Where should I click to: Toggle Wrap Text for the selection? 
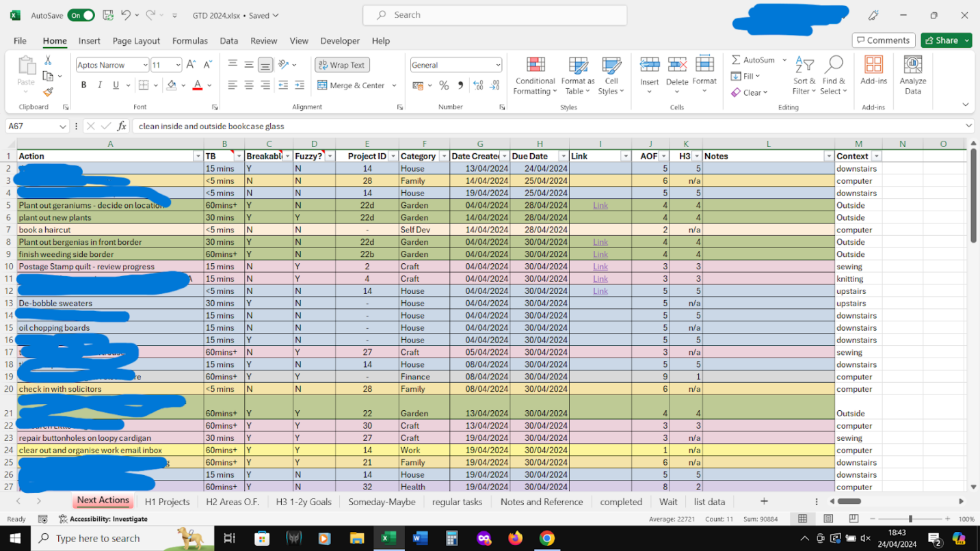point(341,64)
